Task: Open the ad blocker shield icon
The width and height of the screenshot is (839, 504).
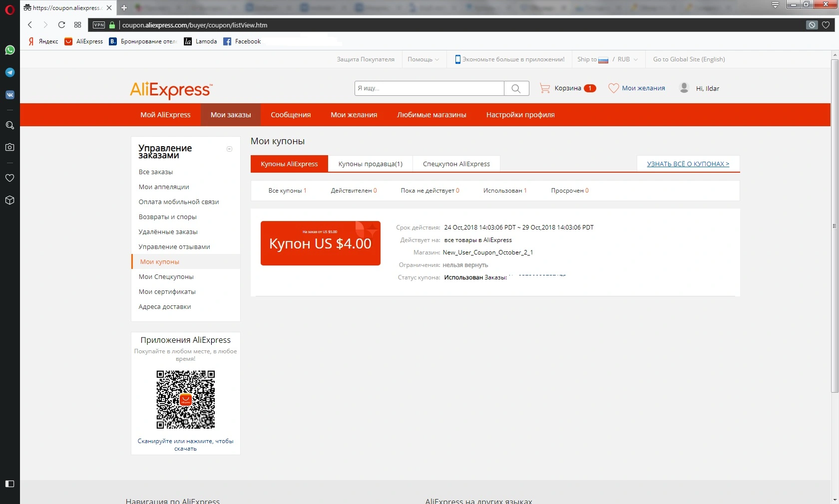Action: tap(812, 25)
